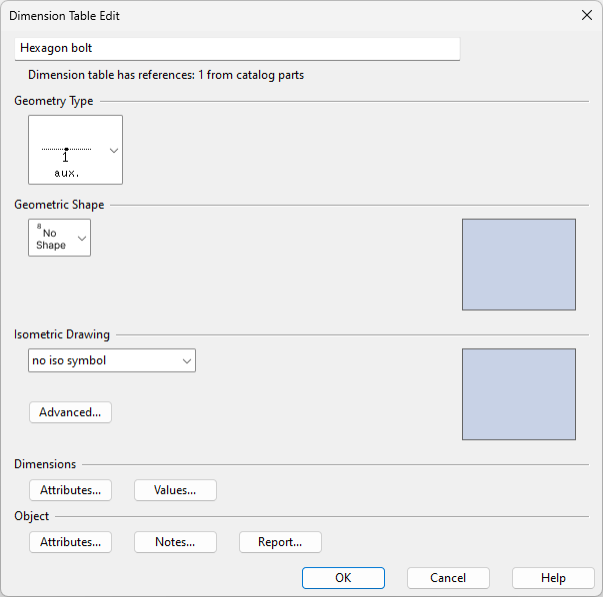Generate the Object Report
This screenshot has width=603, height=597.
coord(280,542)
